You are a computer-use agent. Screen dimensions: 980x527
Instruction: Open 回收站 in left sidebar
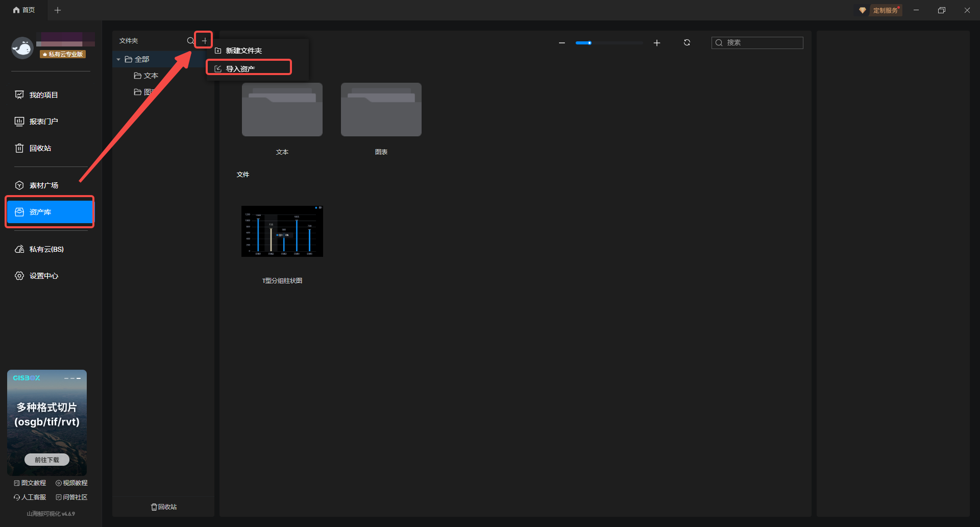[x=40, y=148]
